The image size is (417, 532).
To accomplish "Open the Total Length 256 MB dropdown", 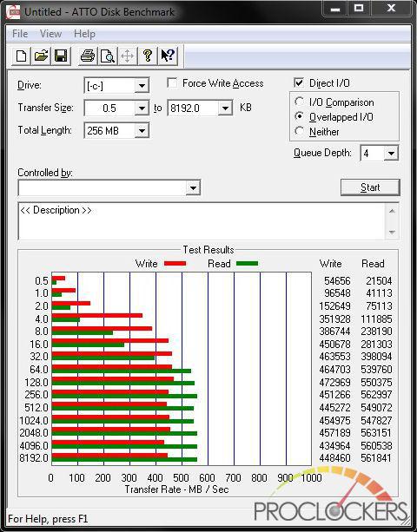I will coord(142,131).
